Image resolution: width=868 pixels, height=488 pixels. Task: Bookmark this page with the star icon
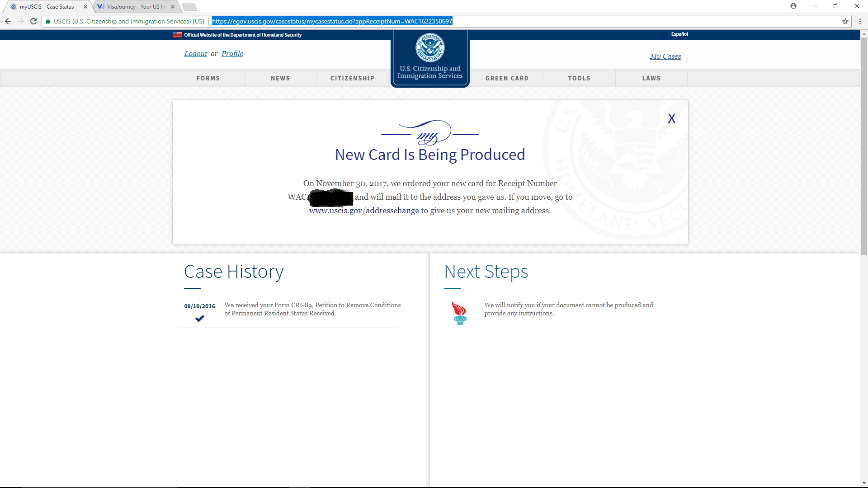[x=845, y=21]
